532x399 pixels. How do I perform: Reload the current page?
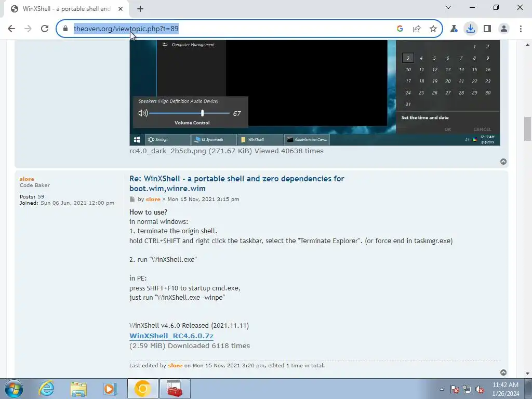coord(45,29)
